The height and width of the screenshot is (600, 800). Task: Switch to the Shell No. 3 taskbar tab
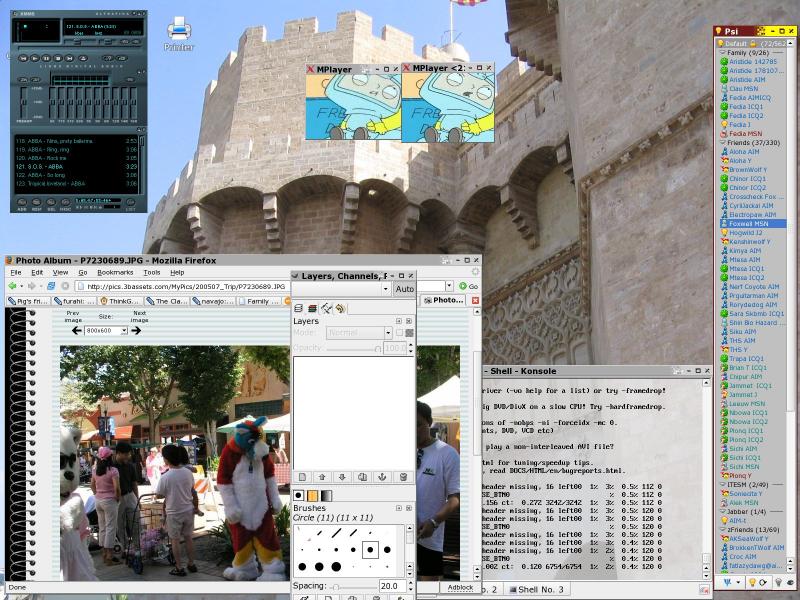540,588
